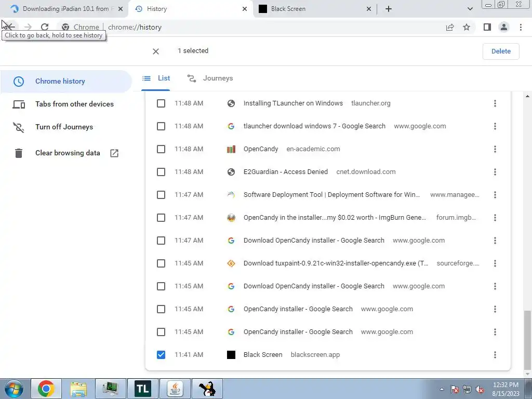Open Chrome from the taskbar

(46, 389)
